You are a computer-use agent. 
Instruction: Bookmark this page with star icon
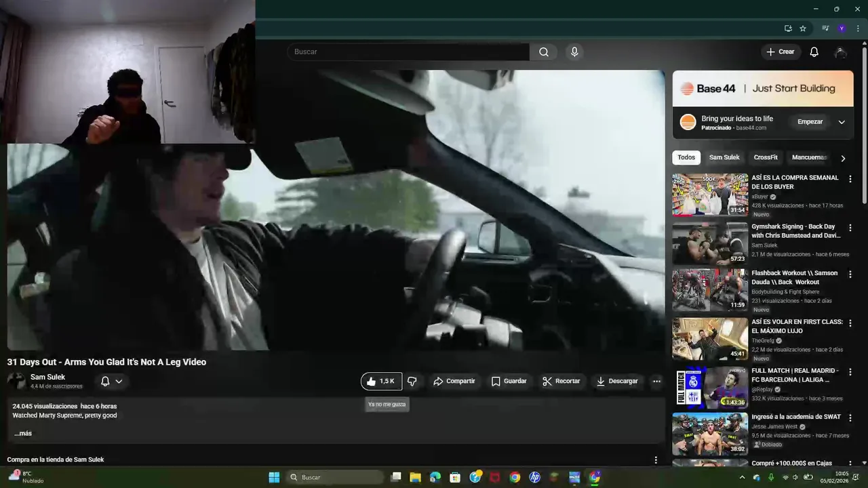click(803, 28)
